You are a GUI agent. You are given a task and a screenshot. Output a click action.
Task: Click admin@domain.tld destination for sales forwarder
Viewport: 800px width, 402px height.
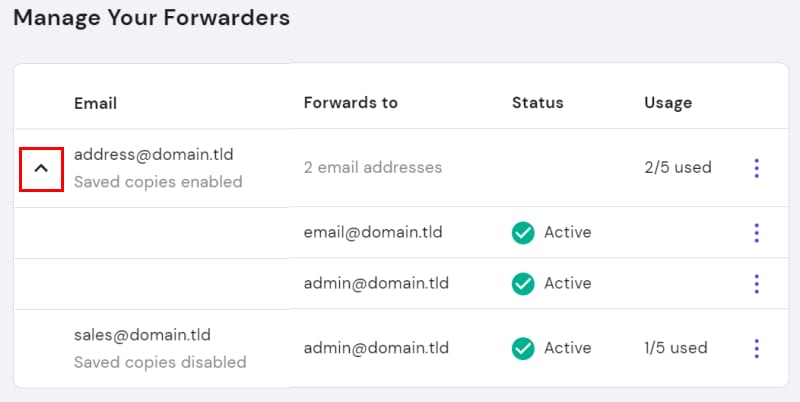click(x=376, y=348)
